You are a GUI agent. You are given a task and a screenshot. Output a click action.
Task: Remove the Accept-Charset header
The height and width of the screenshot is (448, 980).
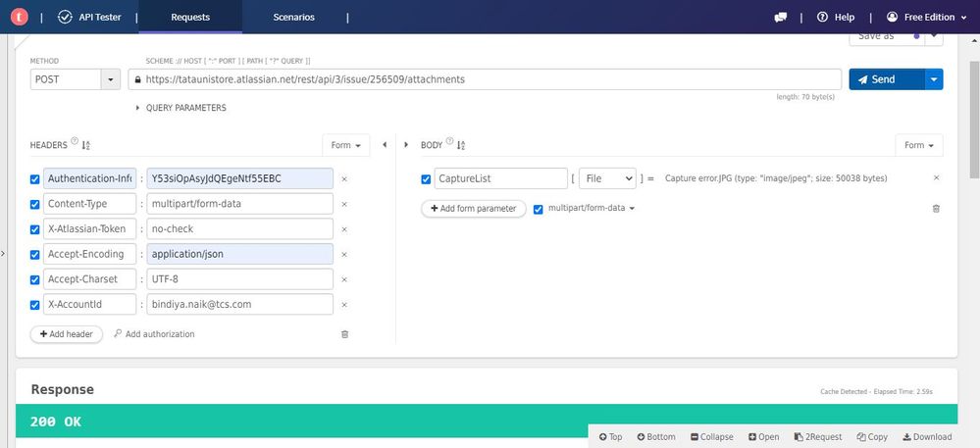(x=344, y=280)
